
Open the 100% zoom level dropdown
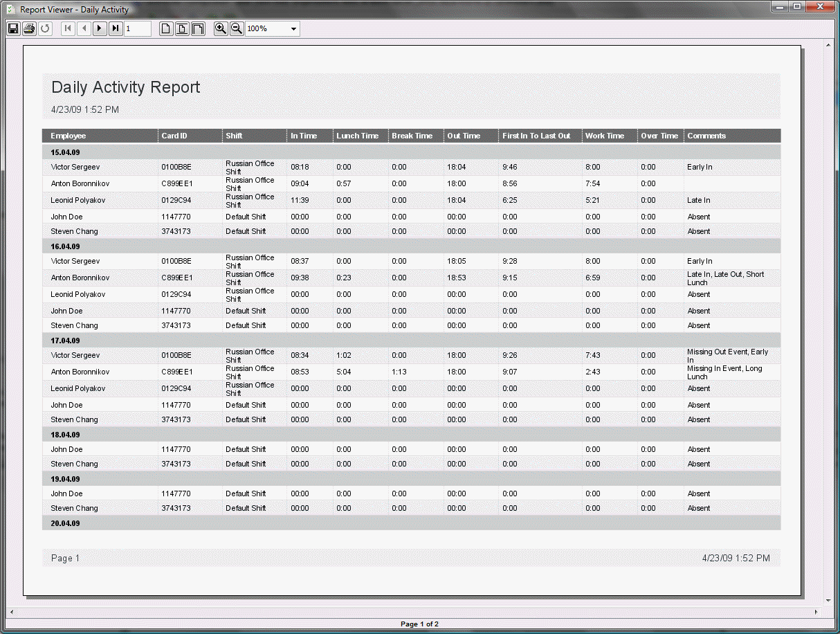coord(273,28)
